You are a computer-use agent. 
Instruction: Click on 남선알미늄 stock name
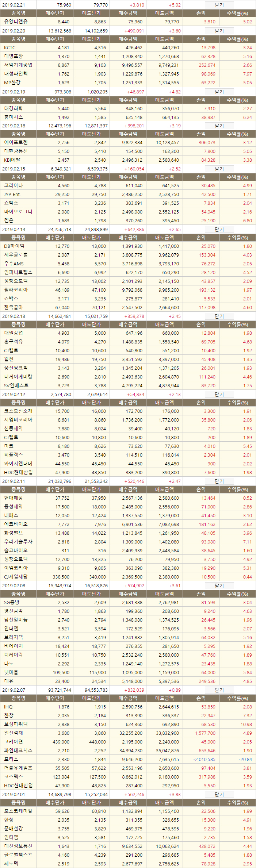16,620
